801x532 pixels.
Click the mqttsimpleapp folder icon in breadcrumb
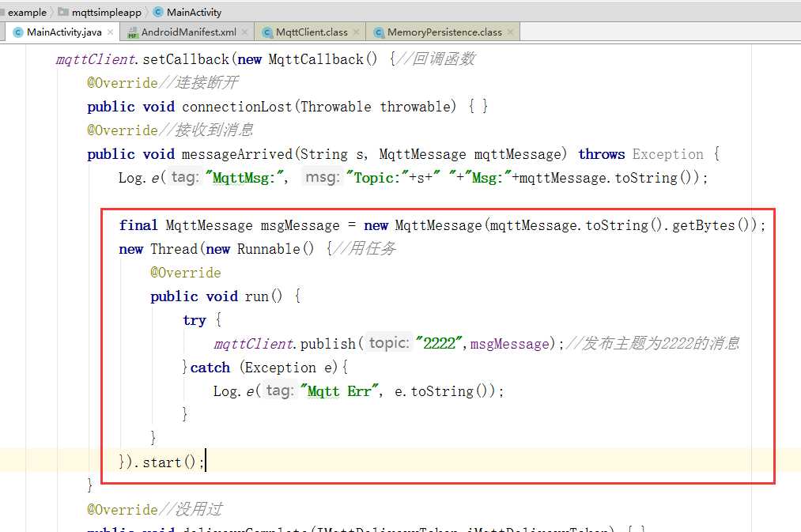[x=62, y=11]
